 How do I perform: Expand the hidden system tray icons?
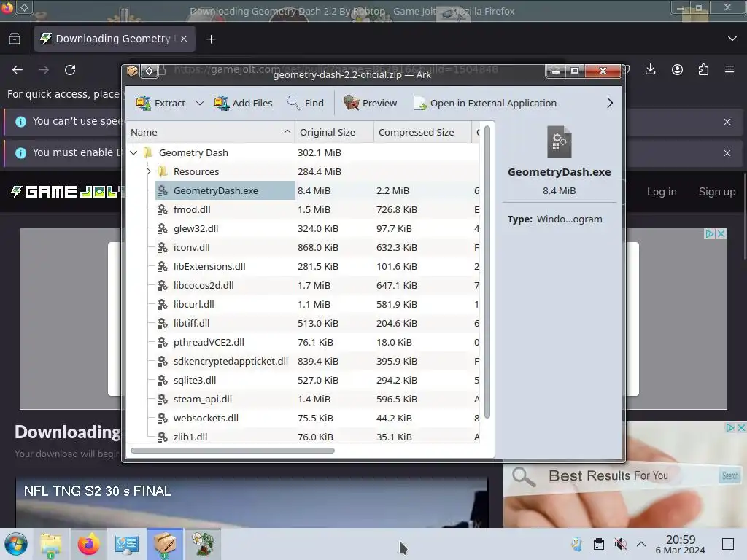[641, 544]
